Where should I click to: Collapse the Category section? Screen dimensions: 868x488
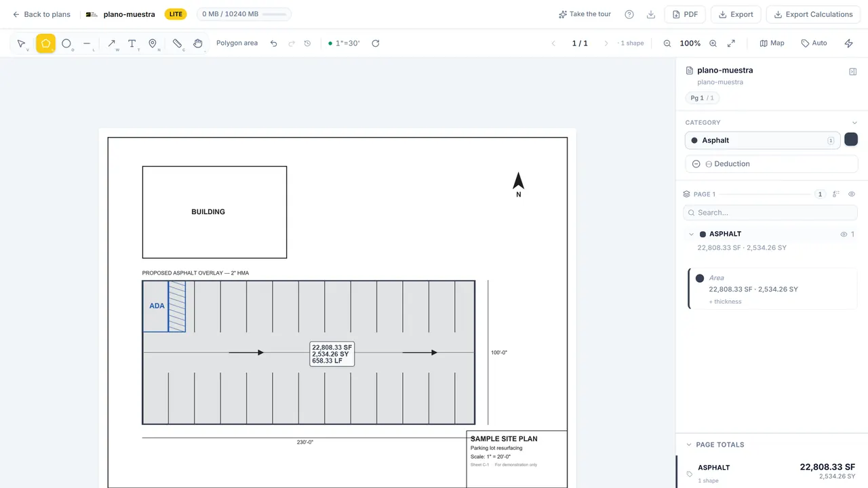tap(854, 123)
